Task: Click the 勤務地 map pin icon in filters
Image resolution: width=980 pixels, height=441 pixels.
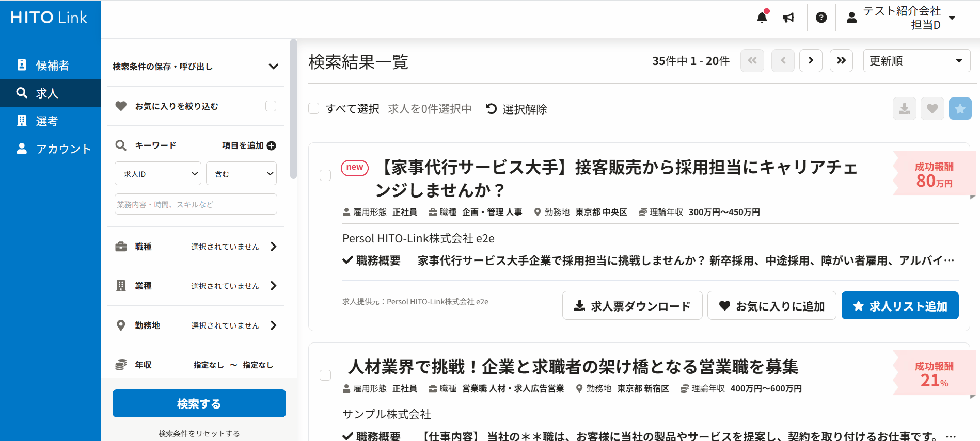Action: [x=121, y=325]
